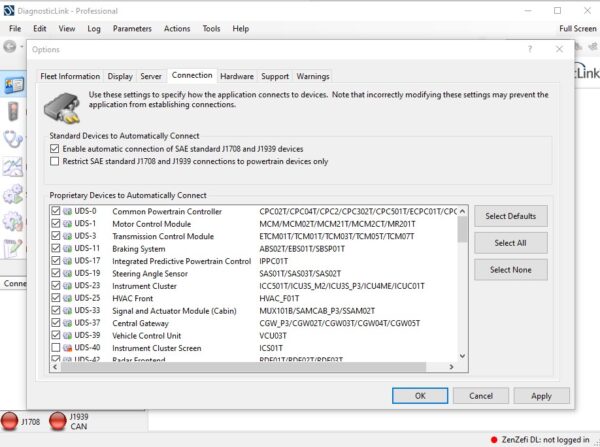This screenshot has height=447, width=600.
Task: Click the back navigation arrow in toolbar
Action: point(9,47)
